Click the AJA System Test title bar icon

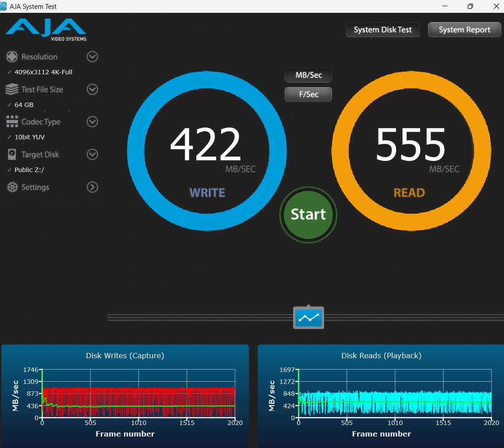pyautogui.click(x=4, y=6)
